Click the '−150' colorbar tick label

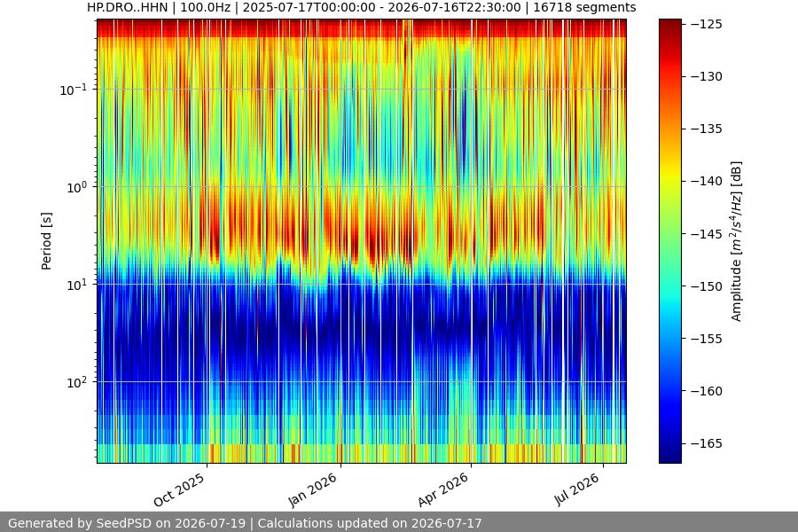[707, 286]
